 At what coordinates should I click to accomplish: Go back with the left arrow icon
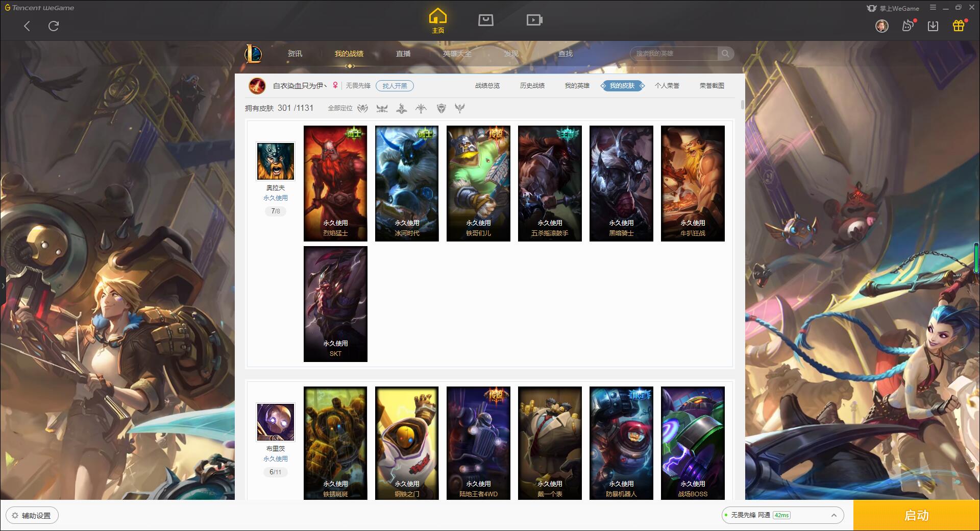[x=27, y=26]
